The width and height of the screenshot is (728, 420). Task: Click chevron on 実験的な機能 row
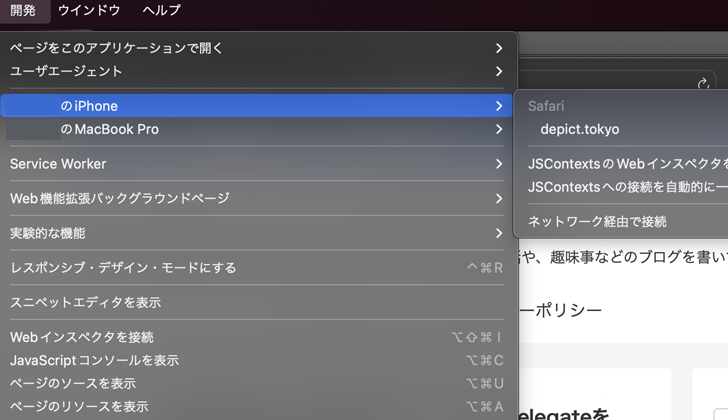coord(499,233)
